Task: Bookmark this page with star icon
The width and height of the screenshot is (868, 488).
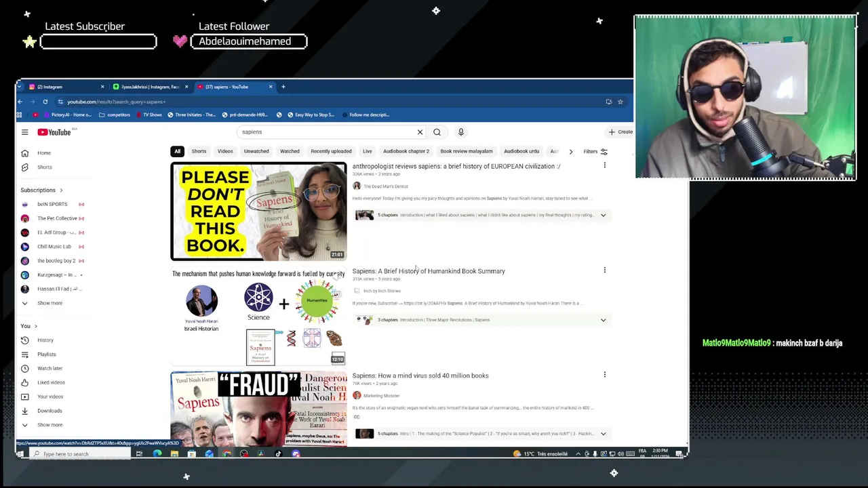Action: (x=620, y=102)
